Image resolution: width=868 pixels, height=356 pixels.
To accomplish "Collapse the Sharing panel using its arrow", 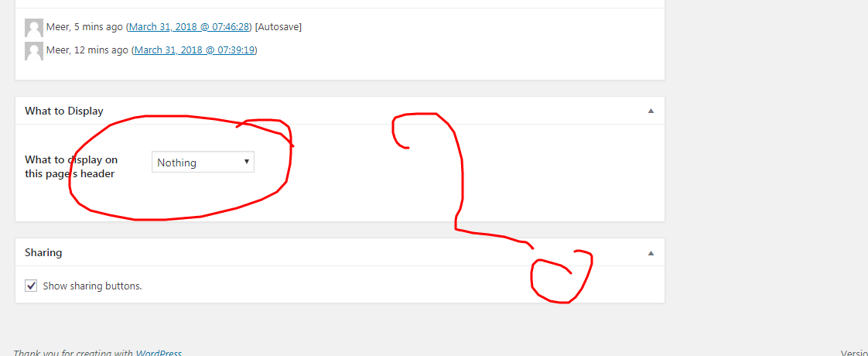I will tap(651, 253).
